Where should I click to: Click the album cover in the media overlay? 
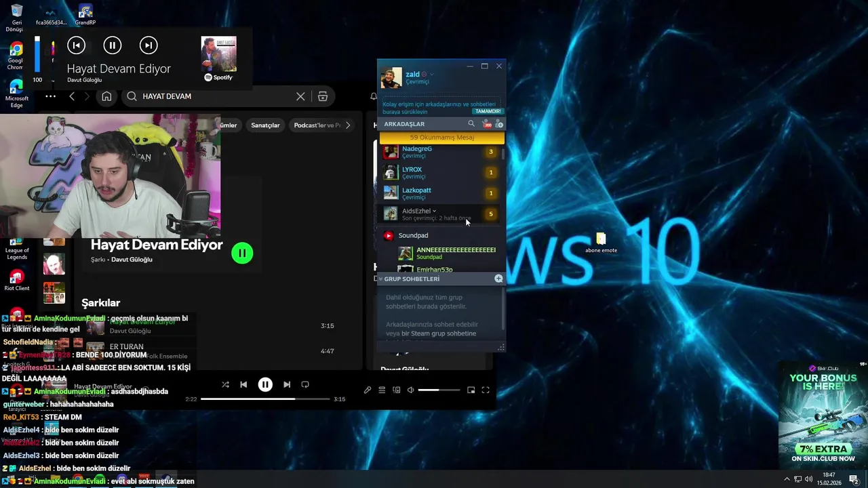tap(218, 54)
